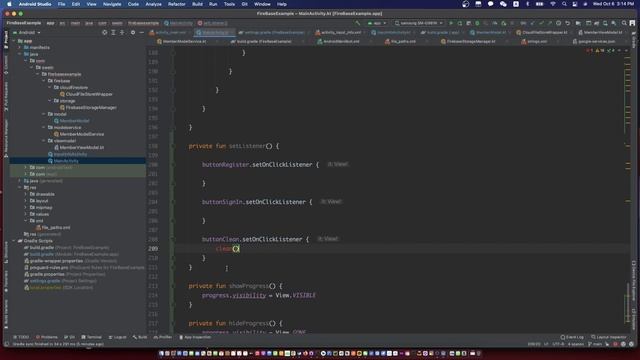Click the Make Project hammer icon
The width and height of the screenshot is (640, 360).
358,23
